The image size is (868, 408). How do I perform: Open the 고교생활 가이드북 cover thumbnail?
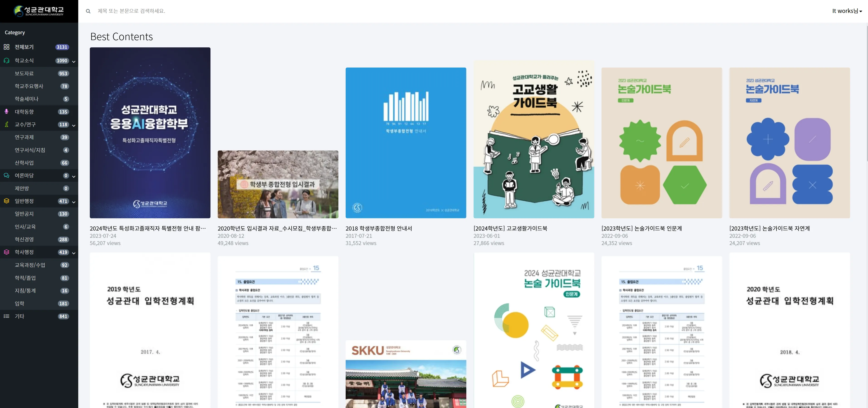click(x=534, y=139)
